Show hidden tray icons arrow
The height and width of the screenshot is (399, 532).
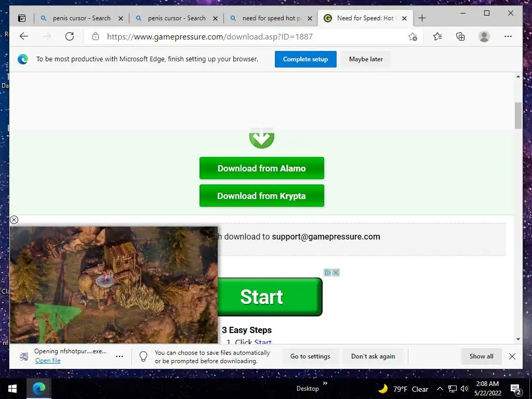(x=440, y=389)
